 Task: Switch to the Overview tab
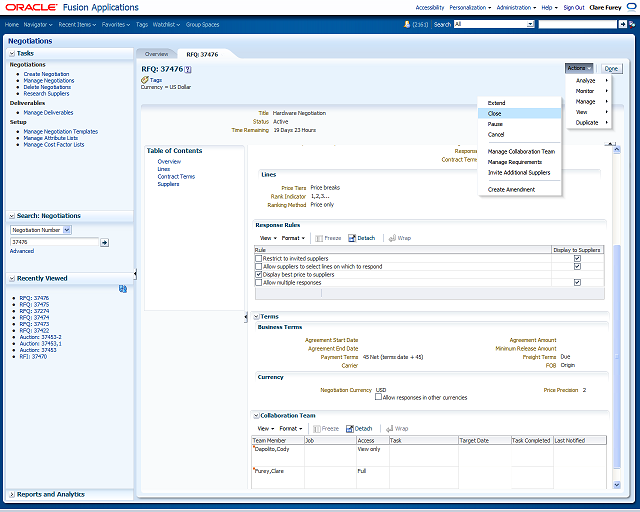pyautogui.click(x=156, y=54)
